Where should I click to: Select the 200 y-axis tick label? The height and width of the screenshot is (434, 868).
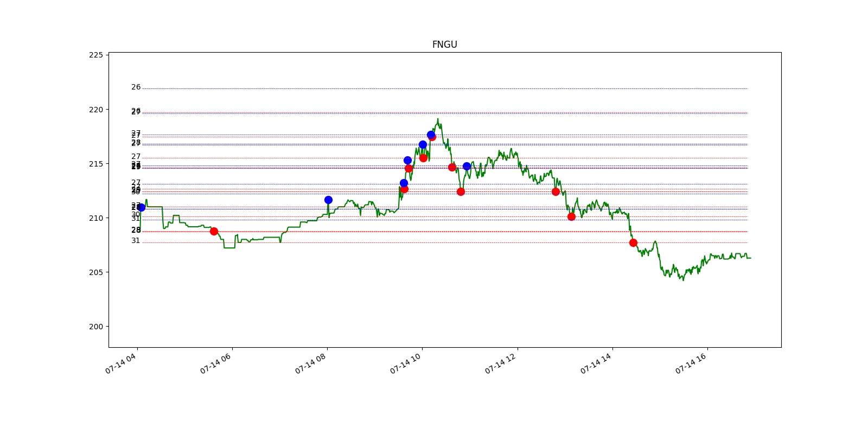96,327
